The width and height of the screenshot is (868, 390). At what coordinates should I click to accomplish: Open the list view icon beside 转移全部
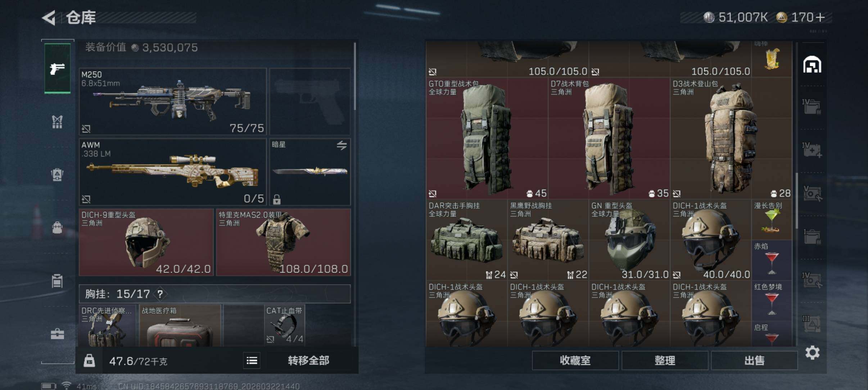pyautogui.click(x=252, y=360)
